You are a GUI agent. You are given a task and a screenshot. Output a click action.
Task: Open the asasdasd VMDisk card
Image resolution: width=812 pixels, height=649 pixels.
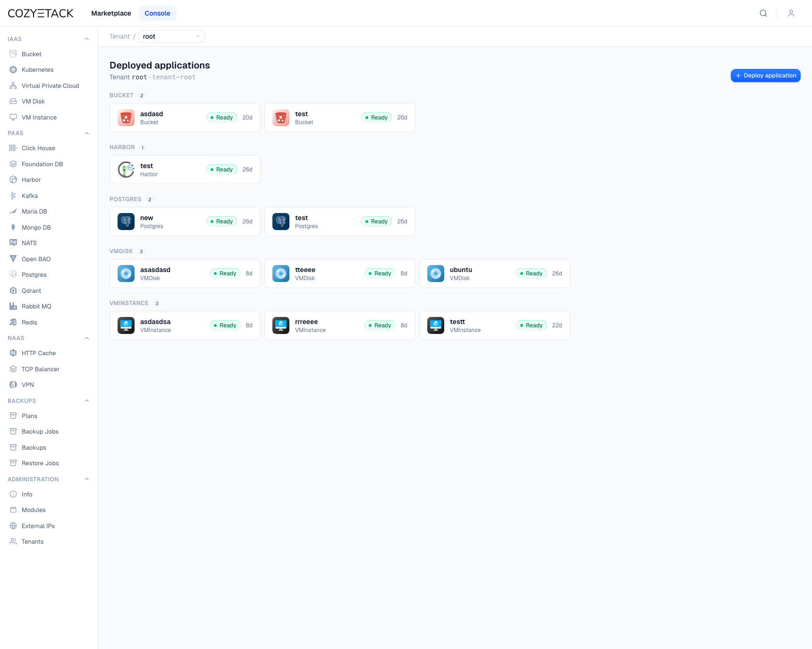(185, 273)
